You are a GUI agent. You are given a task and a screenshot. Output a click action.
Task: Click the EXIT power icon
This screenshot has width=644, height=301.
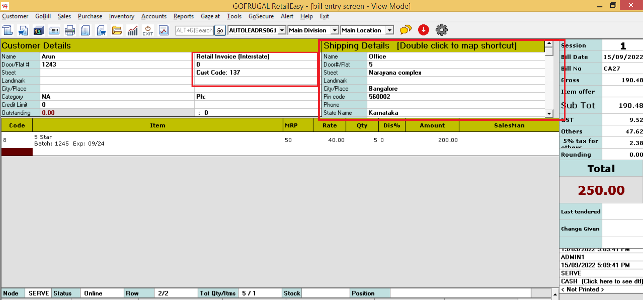pos(148,30)
